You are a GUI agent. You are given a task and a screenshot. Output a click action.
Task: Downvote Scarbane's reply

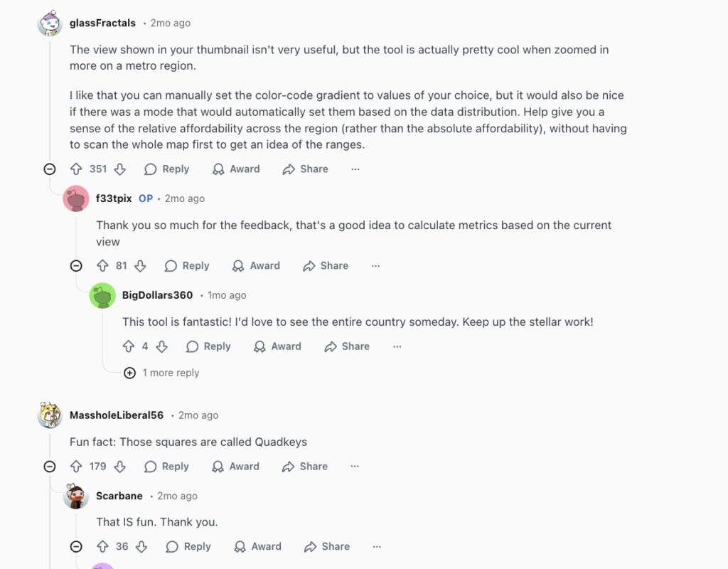pos(141,546)
